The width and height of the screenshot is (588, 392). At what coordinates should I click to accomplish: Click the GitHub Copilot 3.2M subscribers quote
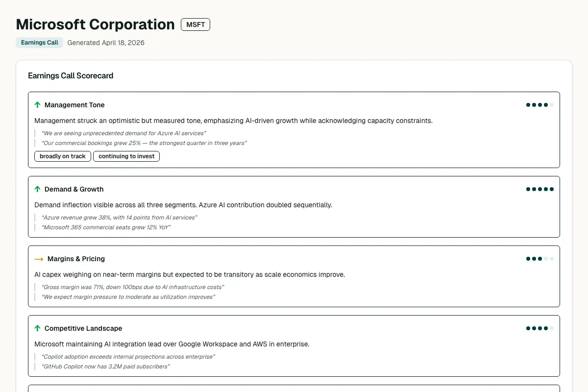106,367
